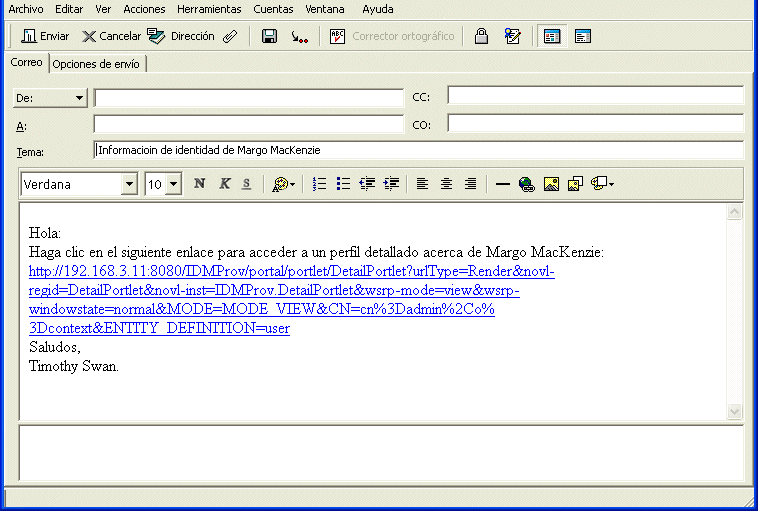
Task: Open the Herramientas menu
Action: pos(209,9)
